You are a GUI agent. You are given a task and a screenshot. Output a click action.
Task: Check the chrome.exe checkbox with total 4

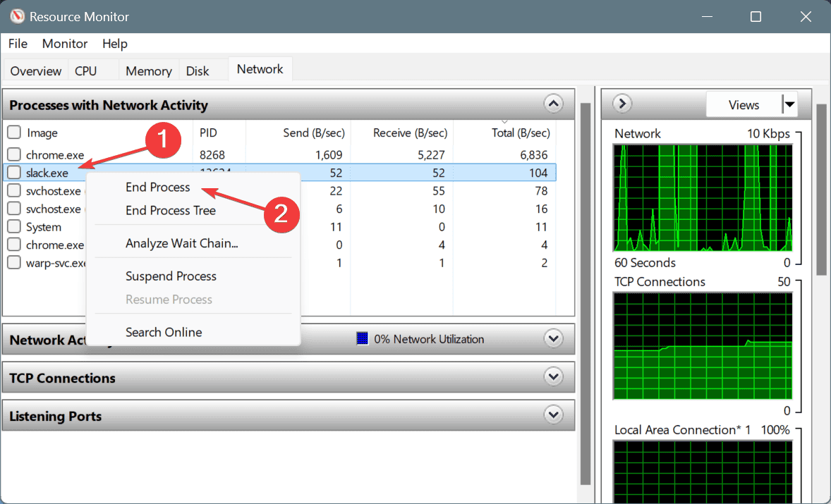[14, 244]
